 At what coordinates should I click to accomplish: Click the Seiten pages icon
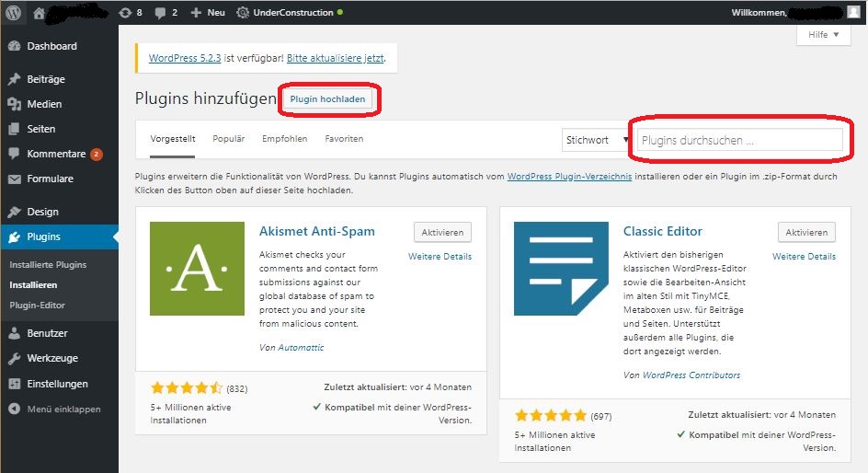[15, 129]
